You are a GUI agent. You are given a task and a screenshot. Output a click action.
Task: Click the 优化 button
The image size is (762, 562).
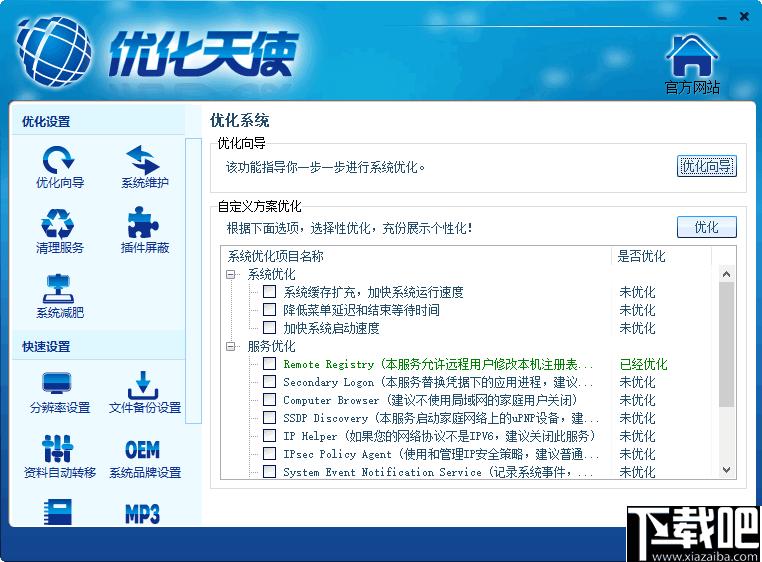click(x=707, y=227)
